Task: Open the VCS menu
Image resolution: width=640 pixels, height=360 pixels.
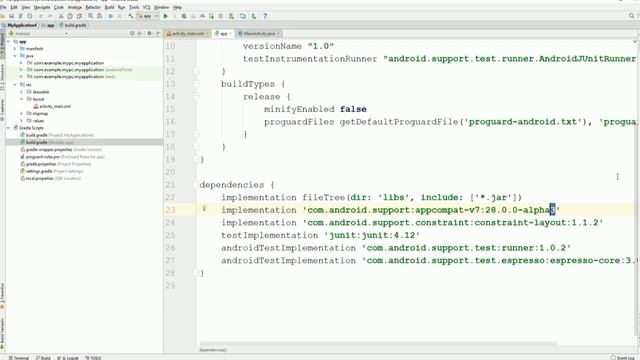Action: [147, 7]
